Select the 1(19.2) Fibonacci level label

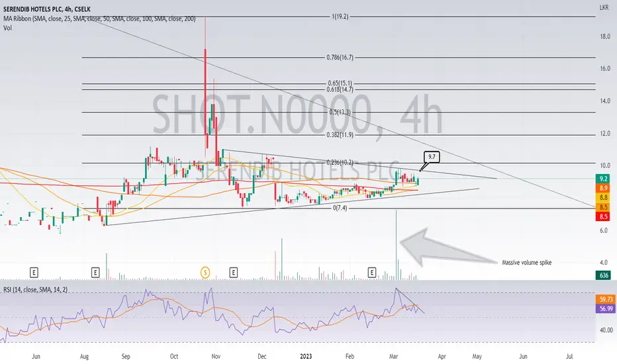coord(340,17)
